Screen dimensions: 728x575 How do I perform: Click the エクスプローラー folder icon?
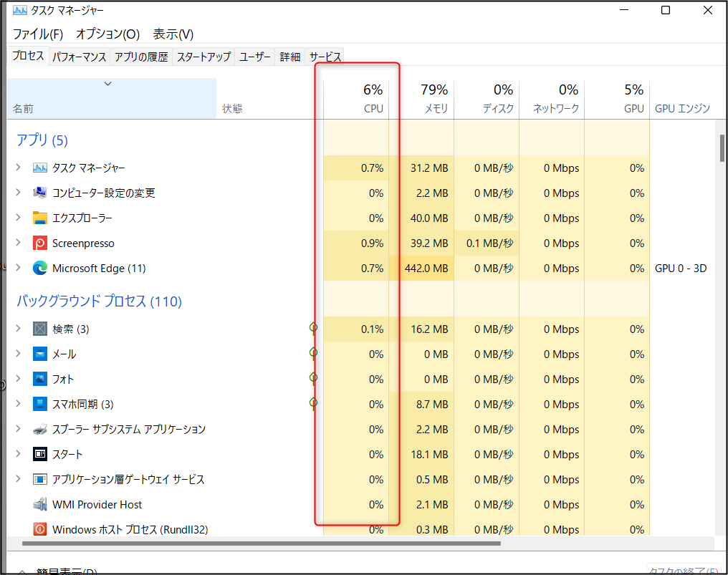40,218
